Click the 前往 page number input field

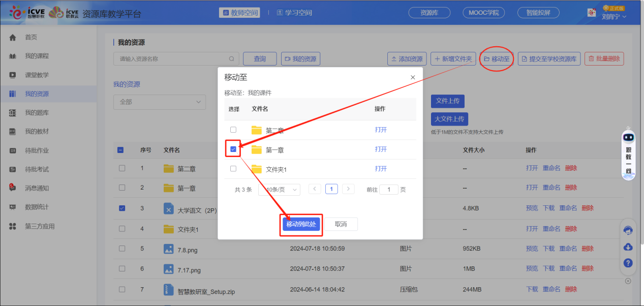click(x=389, y=190)
